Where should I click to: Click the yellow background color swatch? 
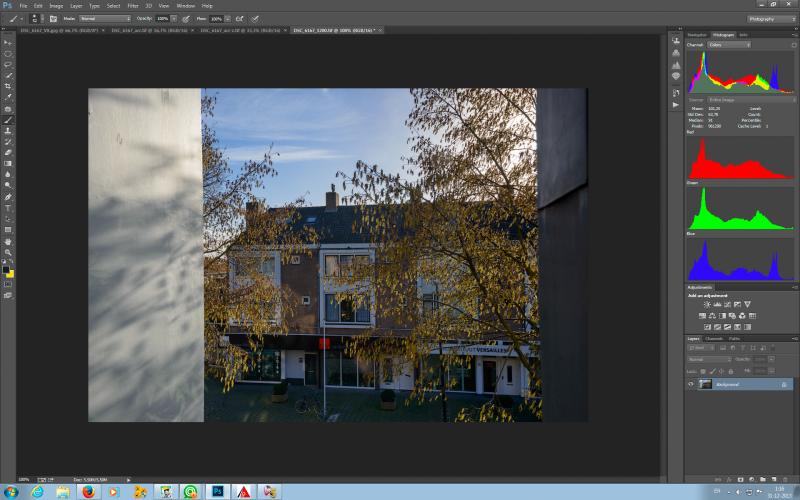click(x=11, y=274)
